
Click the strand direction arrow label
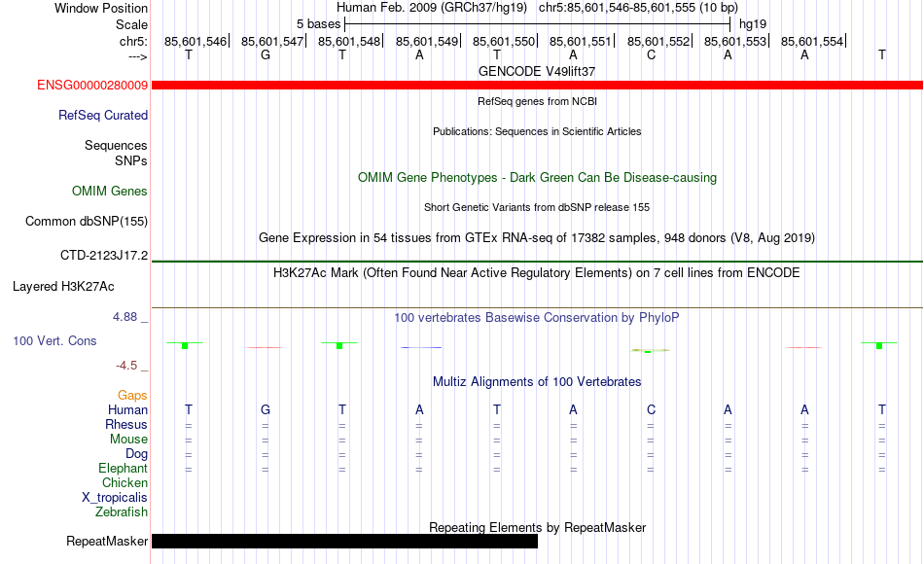pyautogui.click(x=138, y=57)
